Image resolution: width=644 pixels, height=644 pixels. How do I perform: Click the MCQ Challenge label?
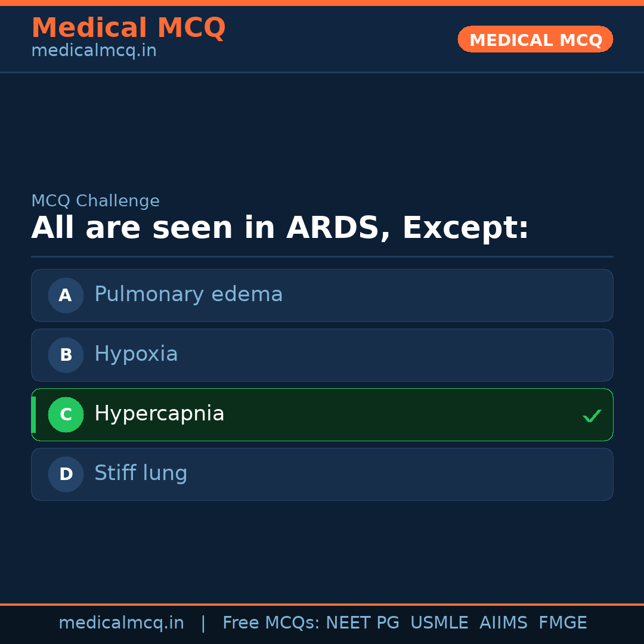[x=95, y=202]
